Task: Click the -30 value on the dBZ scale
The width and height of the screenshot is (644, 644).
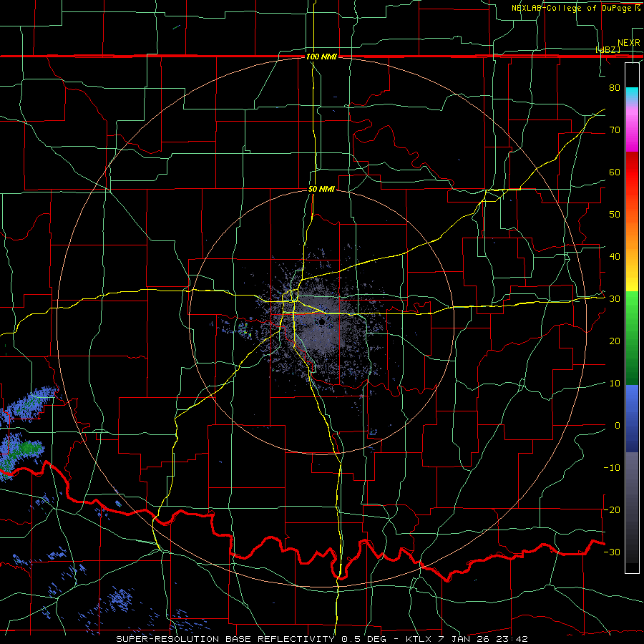Action: 612,552
